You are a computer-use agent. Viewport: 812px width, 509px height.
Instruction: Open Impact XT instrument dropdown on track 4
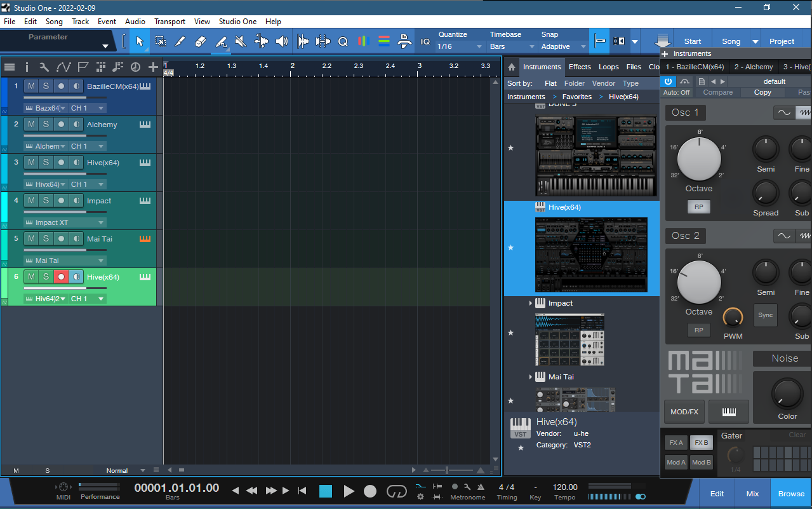(65, 222)
